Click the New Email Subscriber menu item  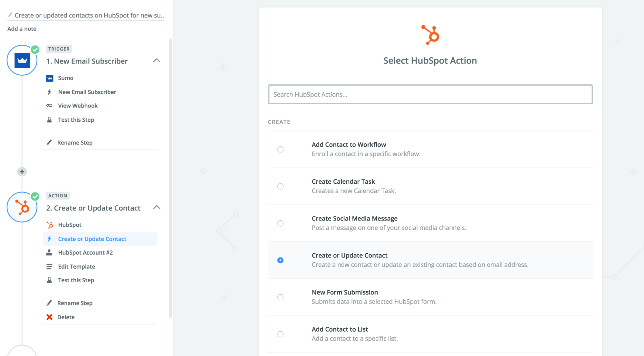(x=87, y=92)
